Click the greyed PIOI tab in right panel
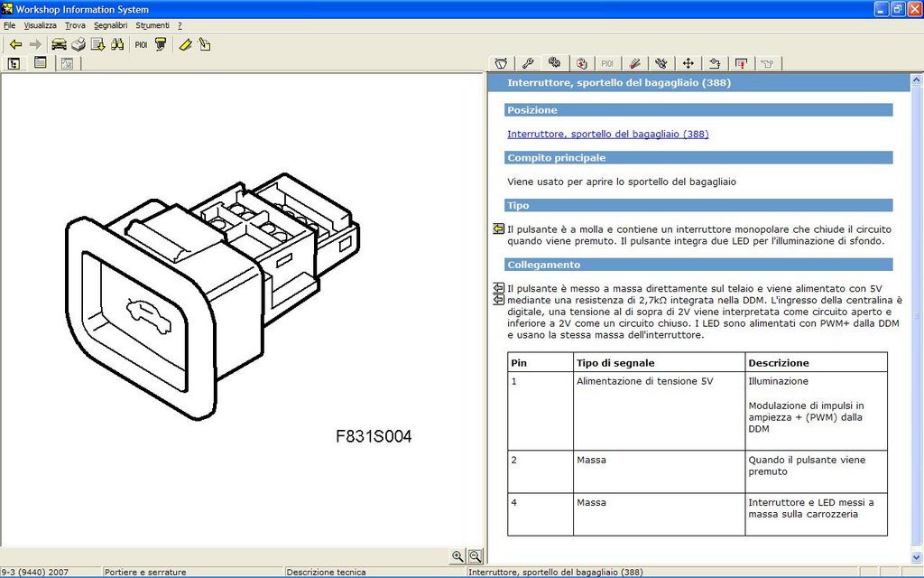This screenshot has width=924, height=578. click(x=607, y=63)
